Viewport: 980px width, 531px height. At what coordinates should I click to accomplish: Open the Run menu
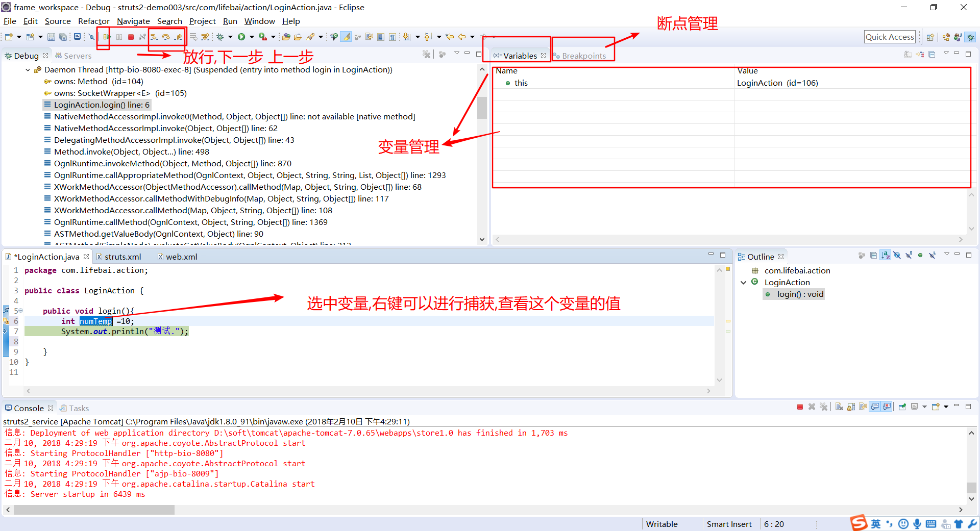[230, 21]
